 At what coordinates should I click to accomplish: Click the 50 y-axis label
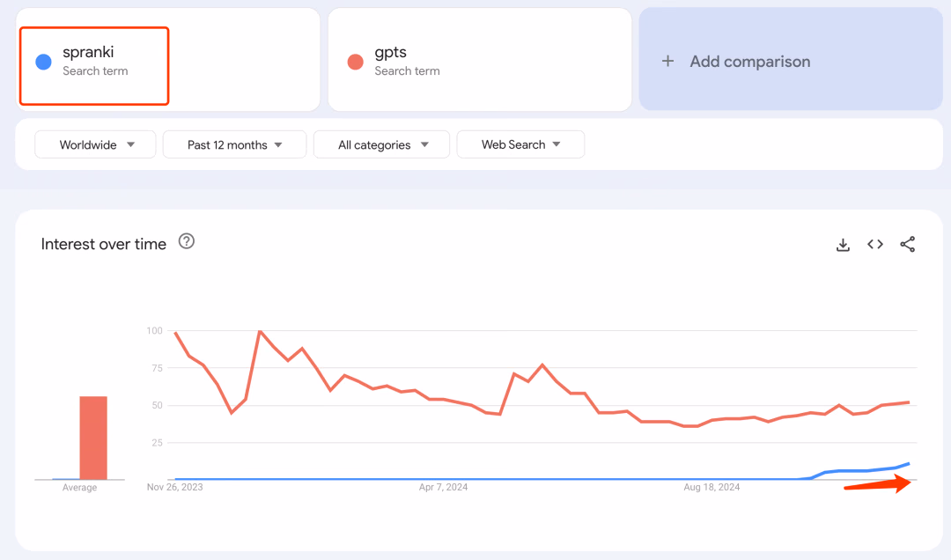point(157,405)
